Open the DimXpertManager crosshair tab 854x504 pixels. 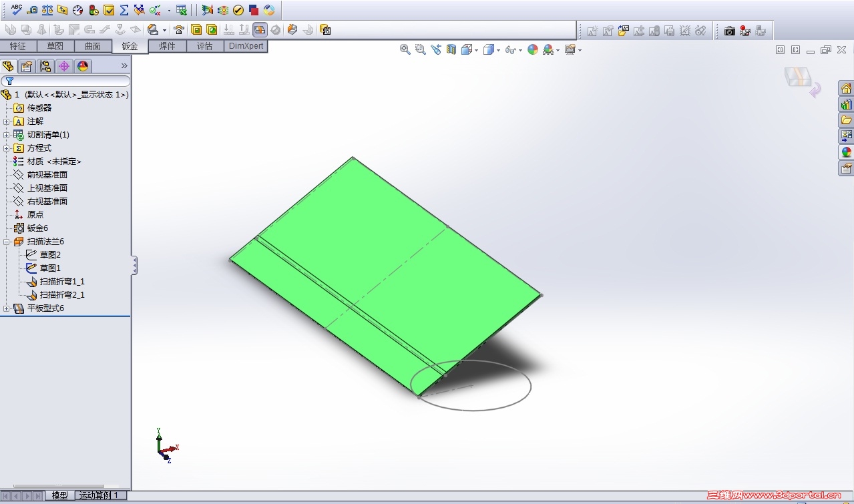(x=64, y=65)
